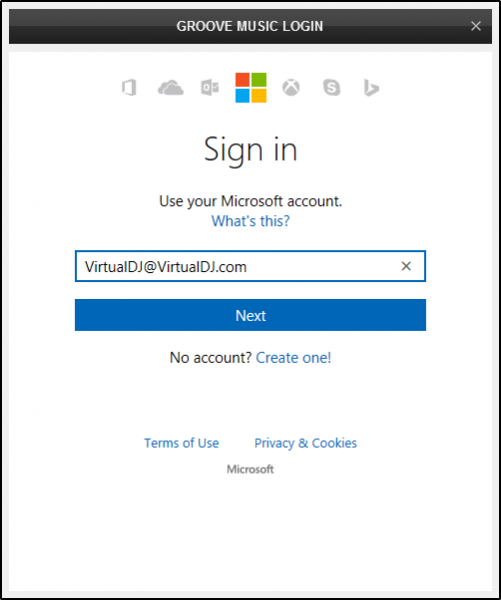Select the OneDrive cloud icon
The height and width of the screenshot is (600, 501).
coord(171,88)
